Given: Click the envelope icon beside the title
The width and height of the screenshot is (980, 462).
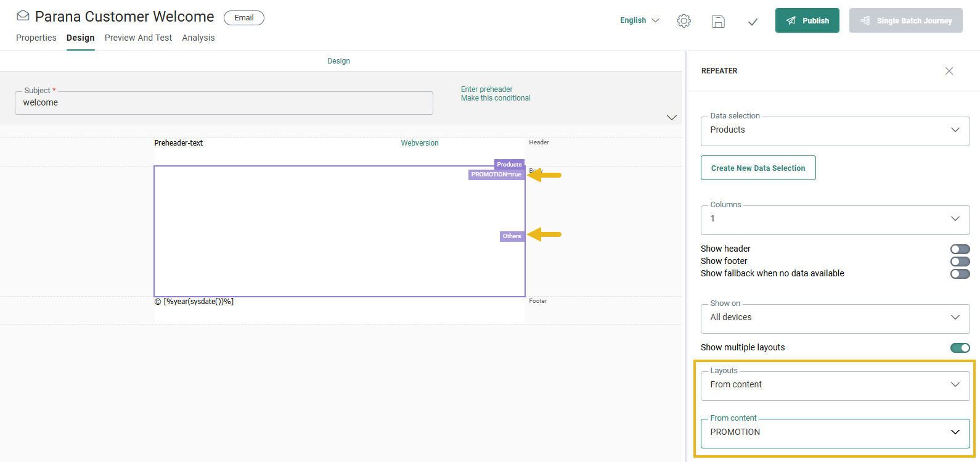Looking at the screenshot, I should [23, 16].
